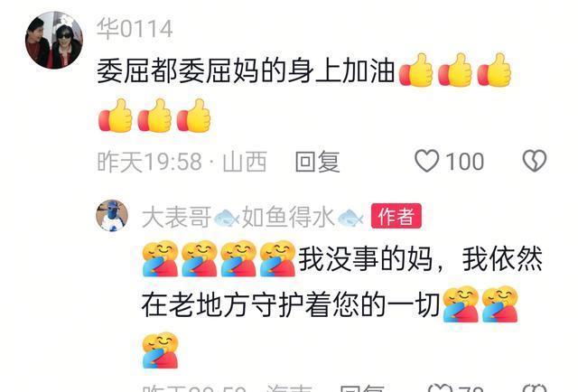The width and height of the screenshot is (578, 392).
Task: Tap 回复 under 华0114's comment
Action: [x=317, y=162]
